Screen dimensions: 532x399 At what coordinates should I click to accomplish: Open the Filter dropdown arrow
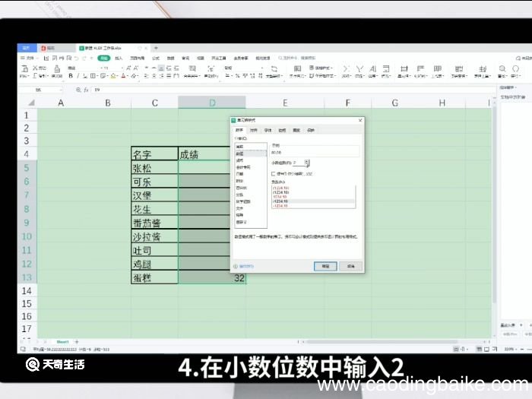tap(363, 76)
